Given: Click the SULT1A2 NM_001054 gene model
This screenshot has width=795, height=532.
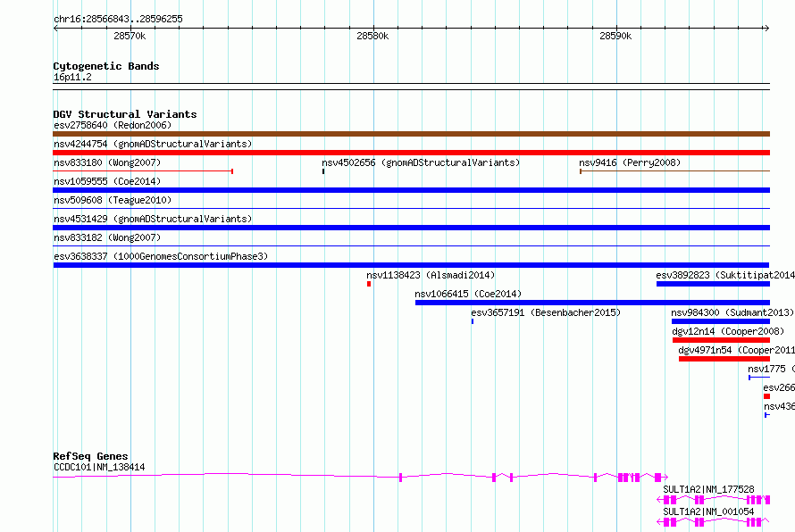Looking at the screenshot, I should (x=714, y=522).
